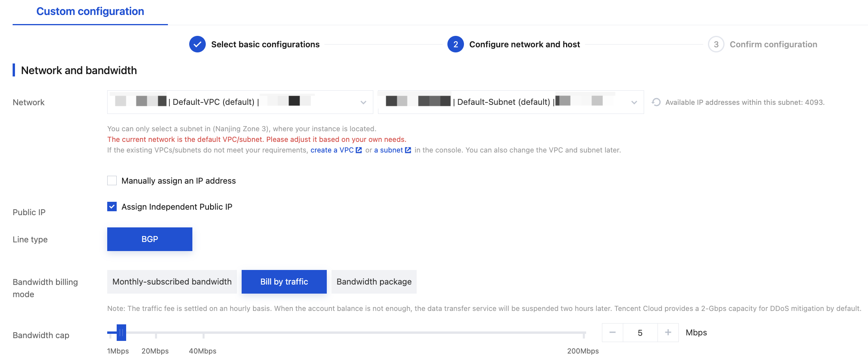Click the bandwidth cap slider handle

click(121, 333)
